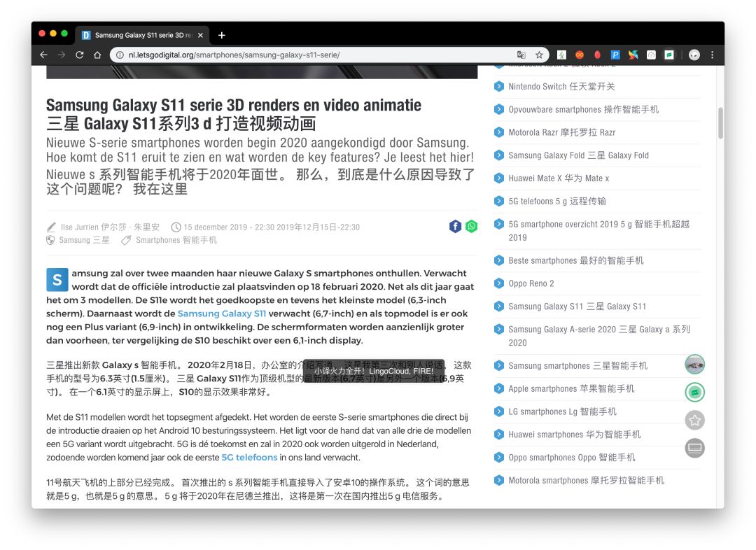The height and width of the screenshot is (550, 756).
Task: Go to the browser home page
Action: (x=97, y=54)
